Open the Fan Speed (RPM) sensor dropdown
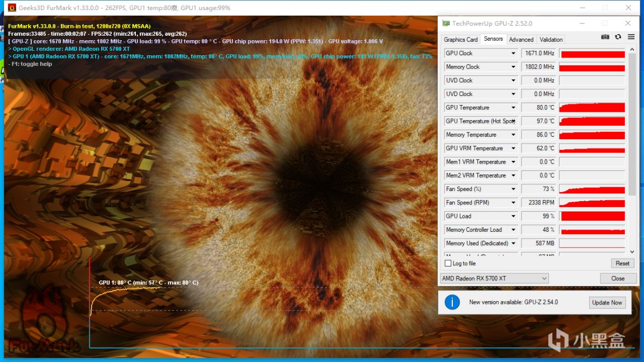 pos(513,203)
